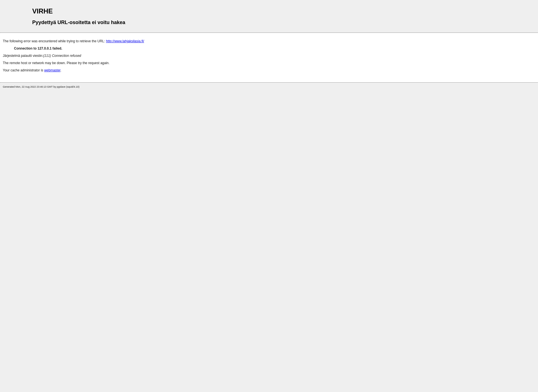
Task: Click the webmaster email link
Action: click(52, 70)
